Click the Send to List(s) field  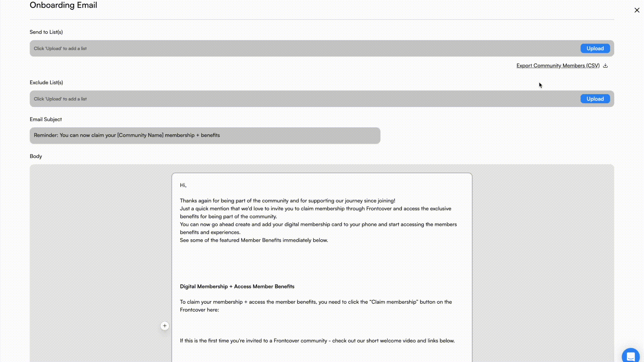click(302, 49)
